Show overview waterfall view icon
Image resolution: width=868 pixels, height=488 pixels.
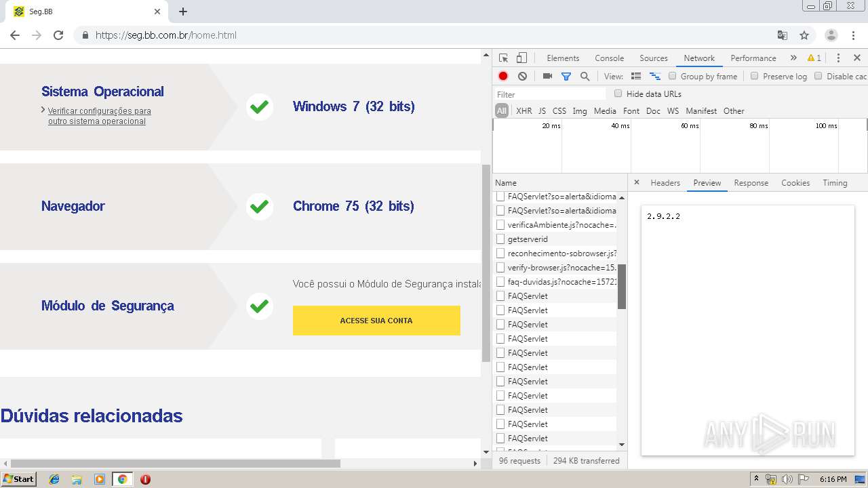[655, 77]
